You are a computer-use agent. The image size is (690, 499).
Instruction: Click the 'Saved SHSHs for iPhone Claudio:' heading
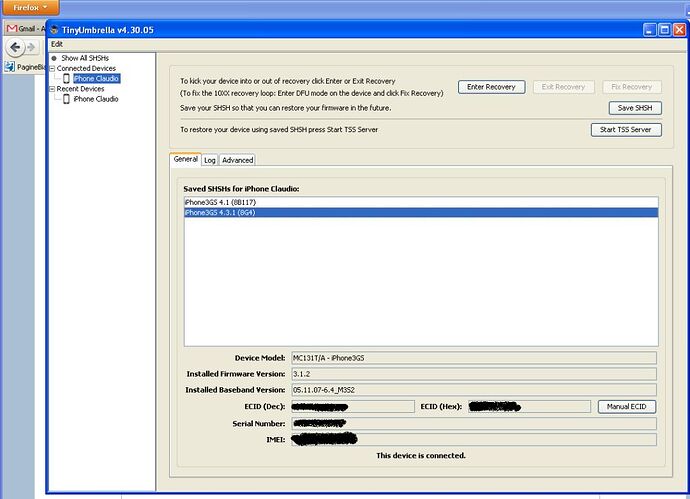(241, 189)
